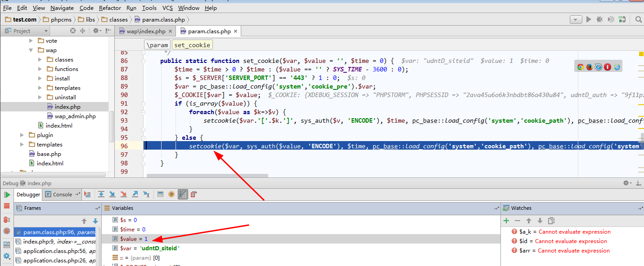Stop the debug session
644x266 pixels.
point(7,206)
